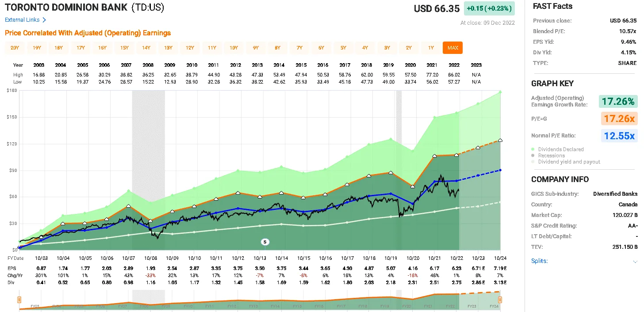Click the green +0.15 (+0.23%) price change badge
The height and width of the screenshot is (312, 644).
click(489, 8)
